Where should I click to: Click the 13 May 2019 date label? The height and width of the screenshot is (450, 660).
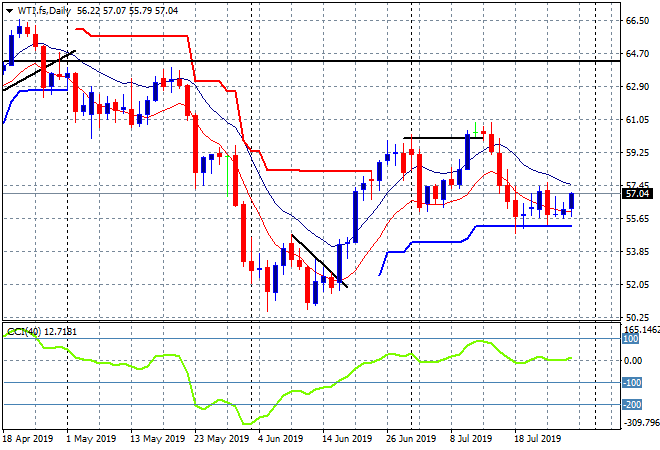pyautogui.click(x=157, y=439)
